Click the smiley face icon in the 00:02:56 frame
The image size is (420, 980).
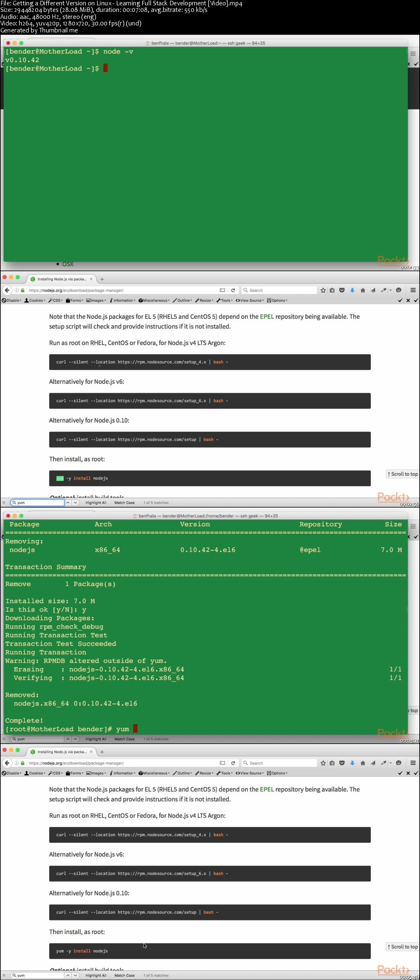point(399,290)
